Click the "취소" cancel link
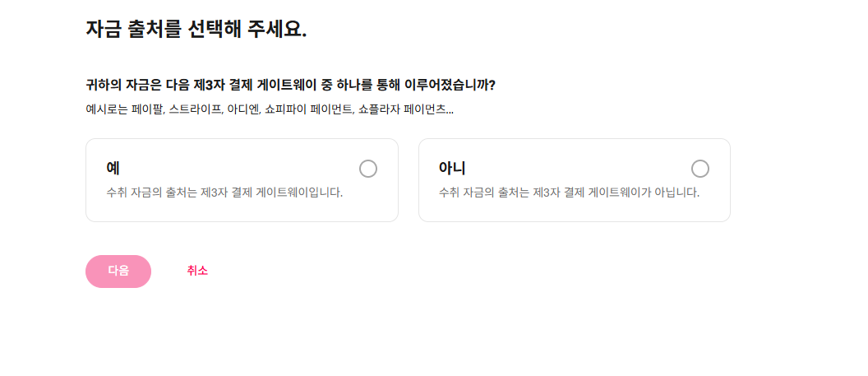This screenshot has height=376, width=868. coord(197,271)
